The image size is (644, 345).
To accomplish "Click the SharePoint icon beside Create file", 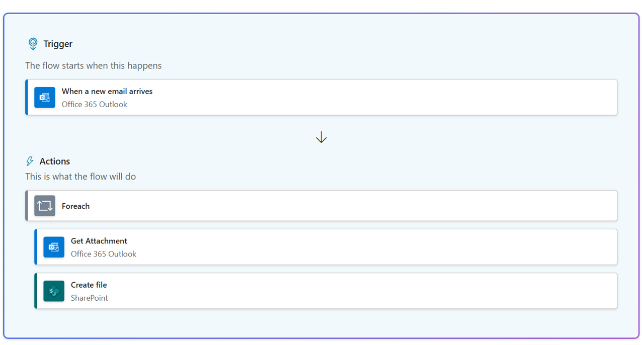I will [54, 291].
